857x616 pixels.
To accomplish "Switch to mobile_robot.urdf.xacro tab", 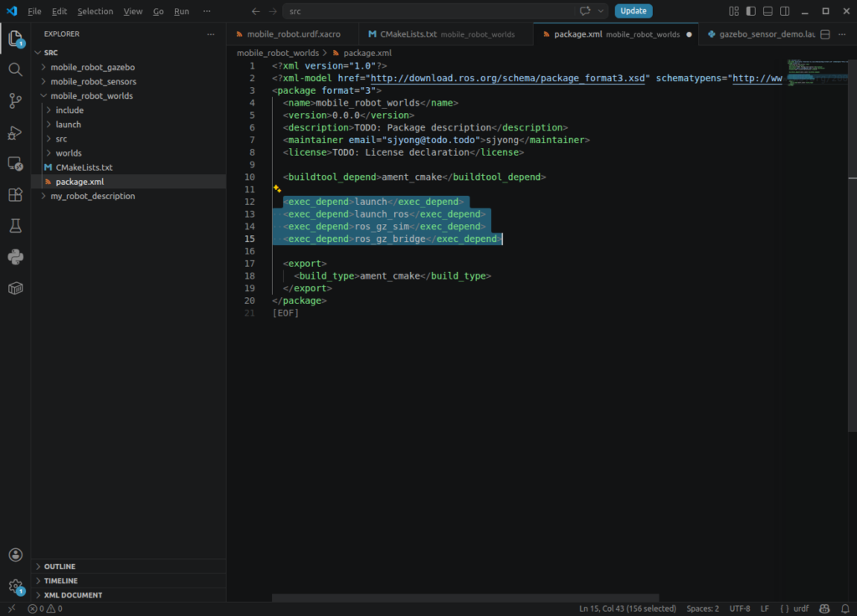I will pyautogui.click(x=293, y=33).
